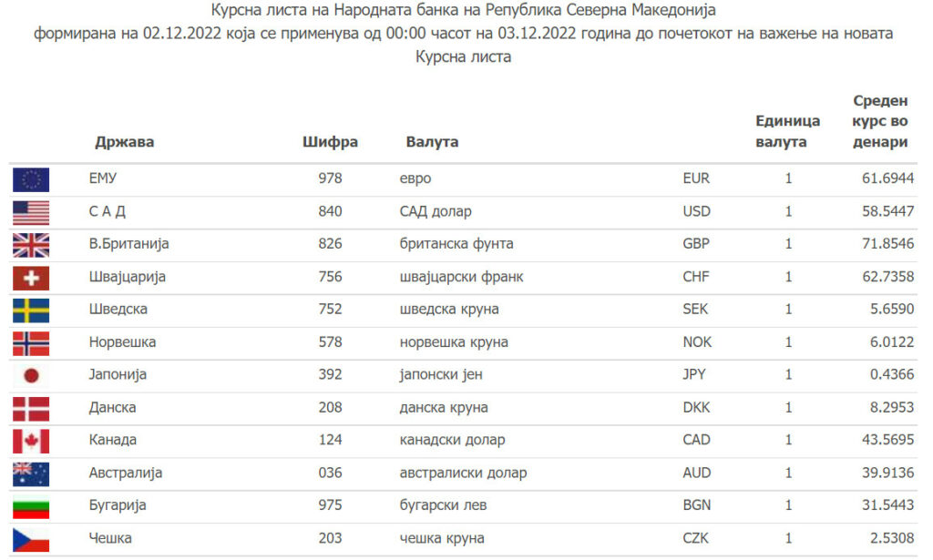The image size is (933, 560).
Task: Click the Japanese flag icon
Action: [31, 376]
